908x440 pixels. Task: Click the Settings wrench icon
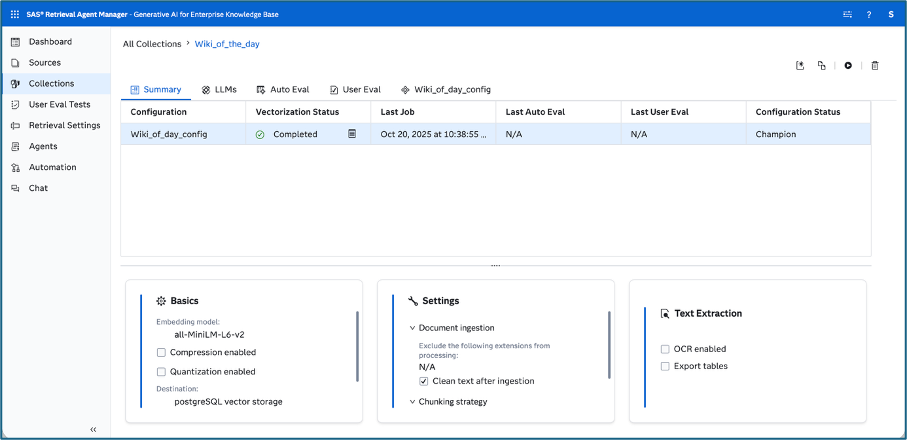[413, 301]
